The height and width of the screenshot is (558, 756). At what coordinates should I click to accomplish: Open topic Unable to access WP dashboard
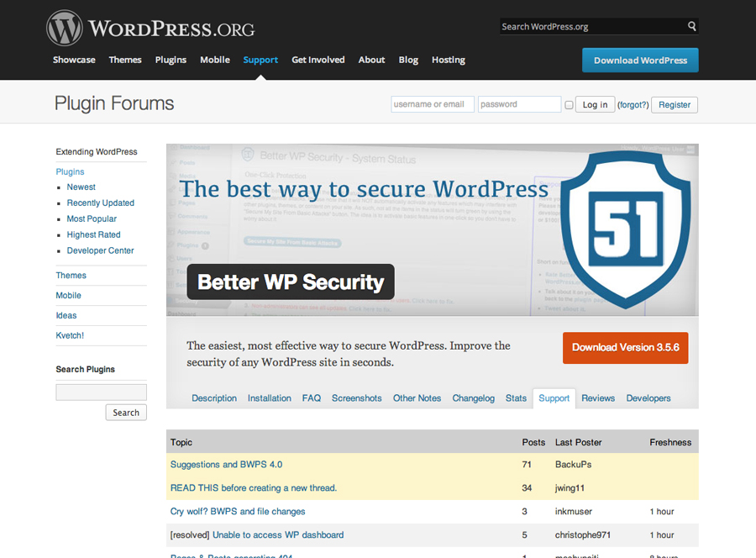[x=278, y=534]
